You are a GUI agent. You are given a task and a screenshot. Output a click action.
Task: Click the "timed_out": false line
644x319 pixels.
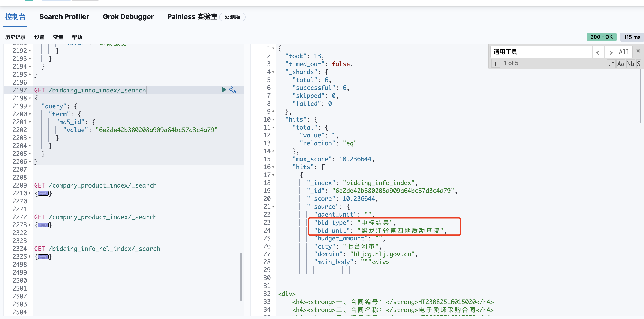click(319, 64)
